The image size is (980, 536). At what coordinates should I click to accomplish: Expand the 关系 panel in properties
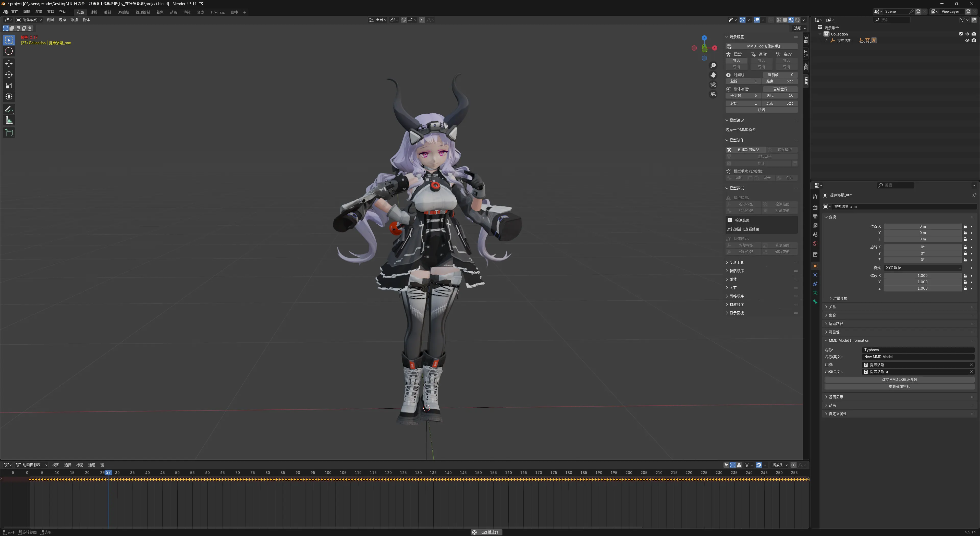click(x=832, y=307)
